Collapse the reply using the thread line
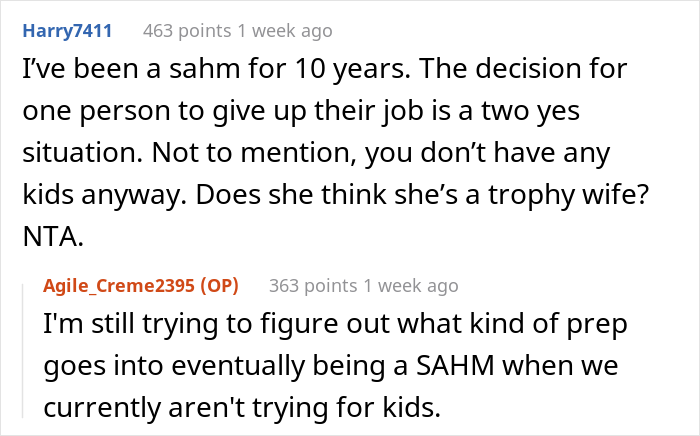Screen dimensions: 700x436 [27, 350]
